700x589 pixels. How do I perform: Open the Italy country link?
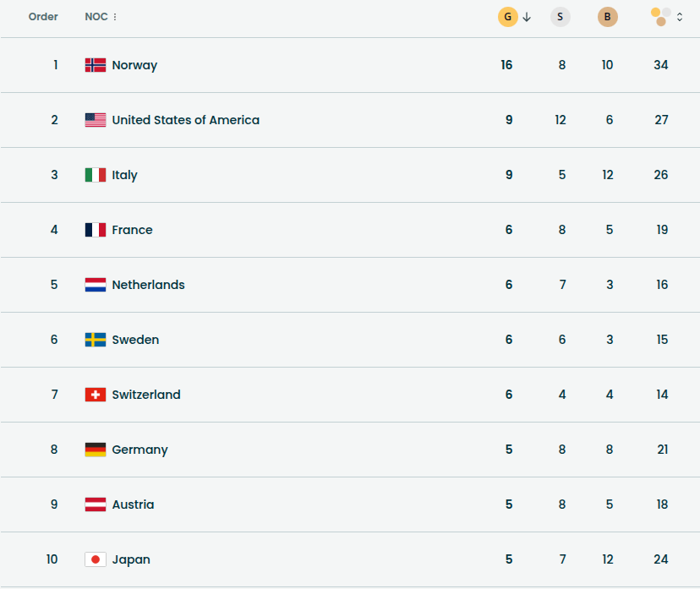point(124,175)
